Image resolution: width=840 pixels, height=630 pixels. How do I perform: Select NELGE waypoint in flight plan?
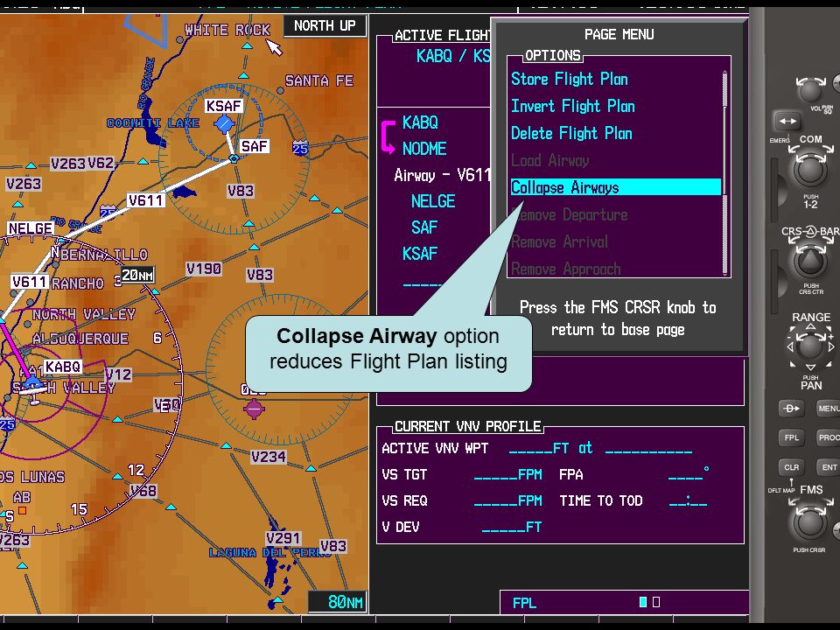click(x=433, y=201)
